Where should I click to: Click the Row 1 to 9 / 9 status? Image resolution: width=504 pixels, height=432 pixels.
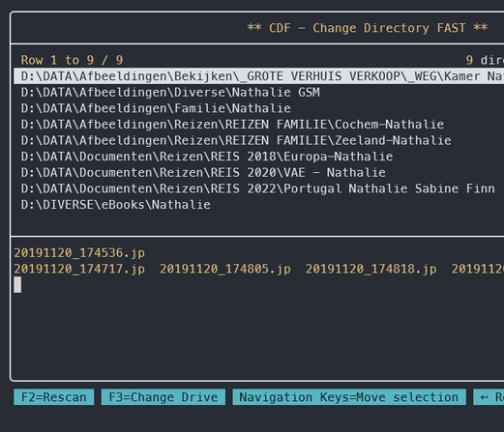pyautogui.click(x=72, y=60)
